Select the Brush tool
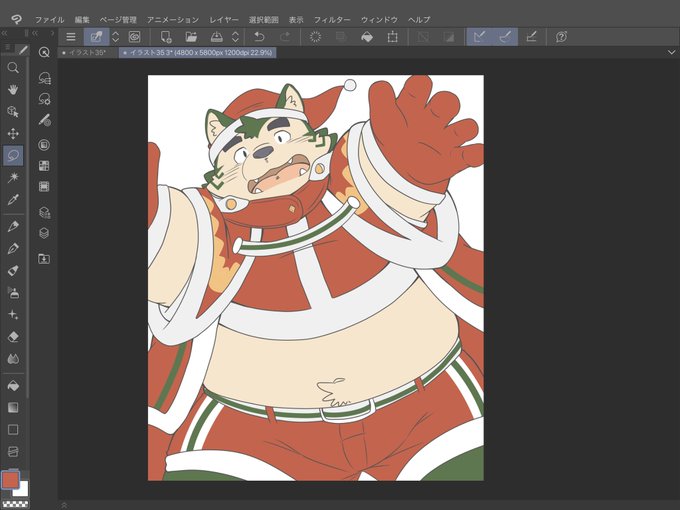680x510 pixels. point(13,271)
